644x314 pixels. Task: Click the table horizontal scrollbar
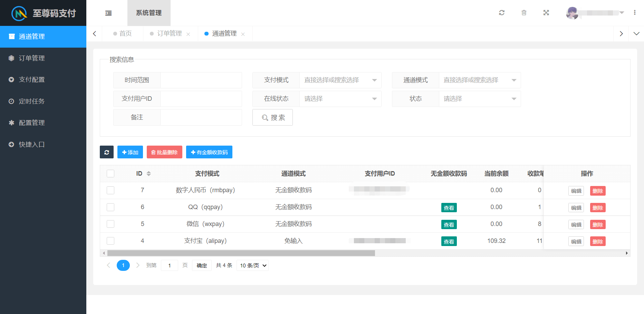pos(241,253)
